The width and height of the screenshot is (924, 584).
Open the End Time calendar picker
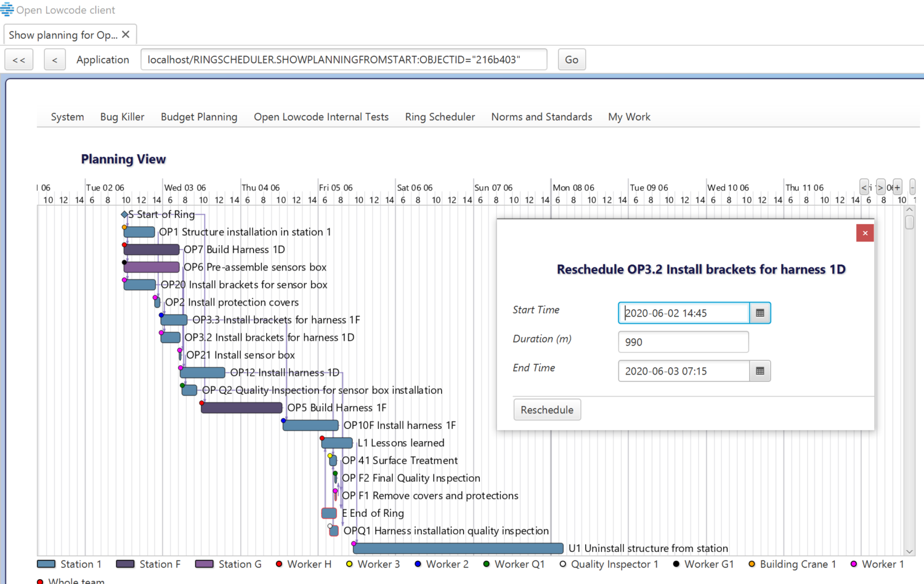coord(760,371)
